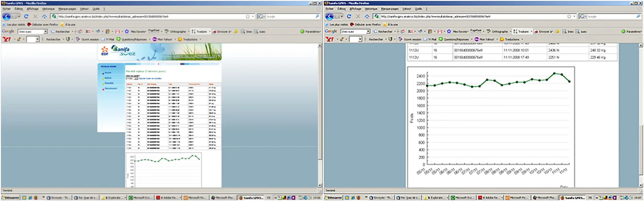Viewport: 644px width, 201px height.
Task: Click the Déconnexion link in the Sanifa sidebar
Action: [x=110, y=88]
